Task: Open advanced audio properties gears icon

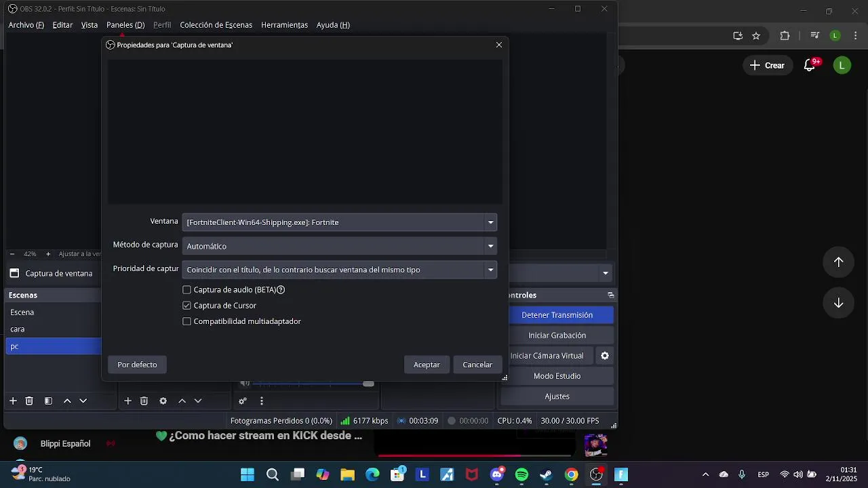Action: (x=243, y=401)
